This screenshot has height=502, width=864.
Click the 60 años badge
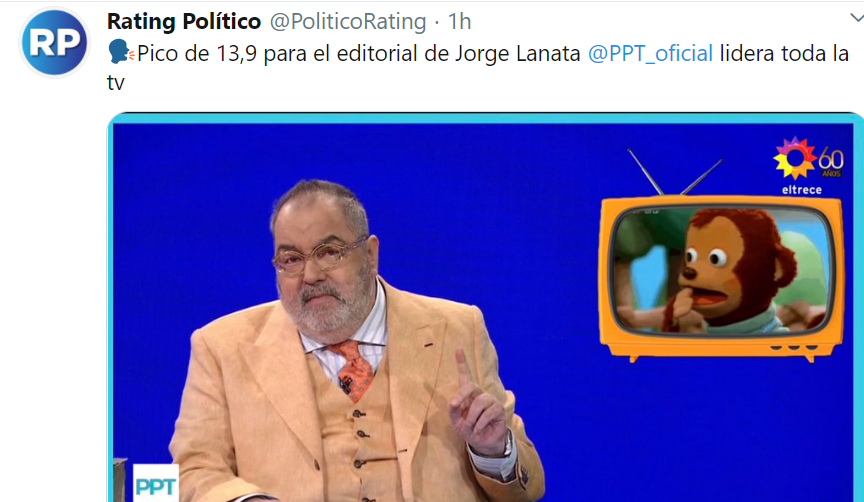[x=831, y=163]
